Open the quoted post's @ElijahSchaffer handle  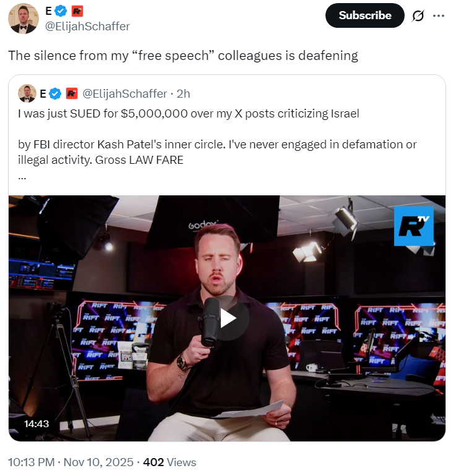pos(125,94)
